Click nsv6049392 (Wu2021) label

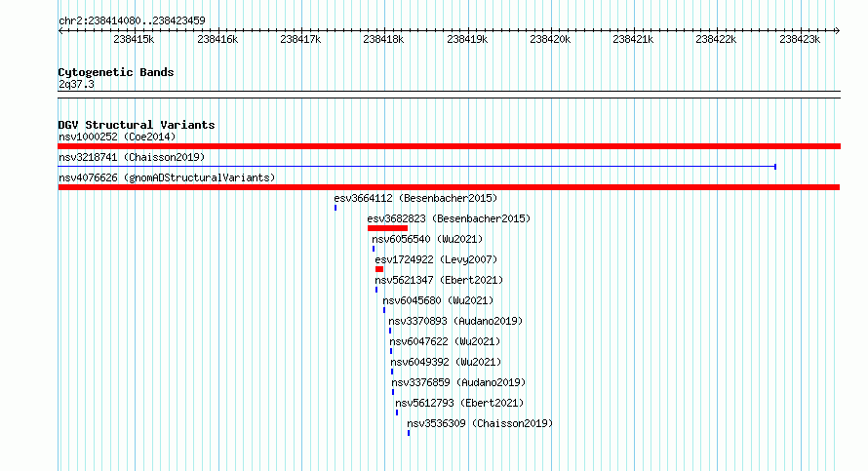point(446,362)
